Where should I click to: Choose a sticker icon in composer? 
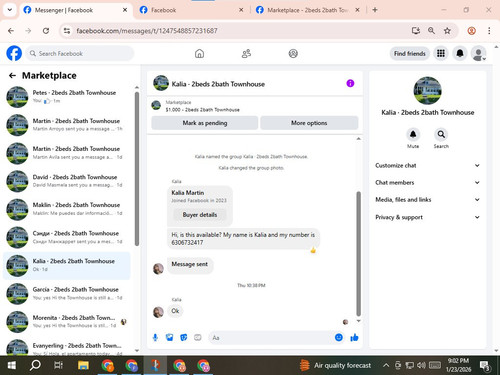point(184,338)
